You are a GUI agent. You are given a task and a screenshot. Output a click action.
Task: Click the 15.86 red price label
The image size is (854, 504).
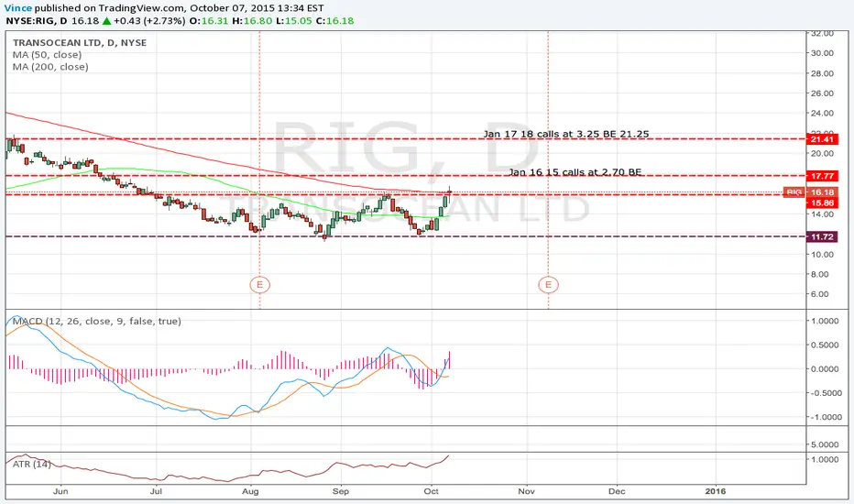click(x=822, y=203)
